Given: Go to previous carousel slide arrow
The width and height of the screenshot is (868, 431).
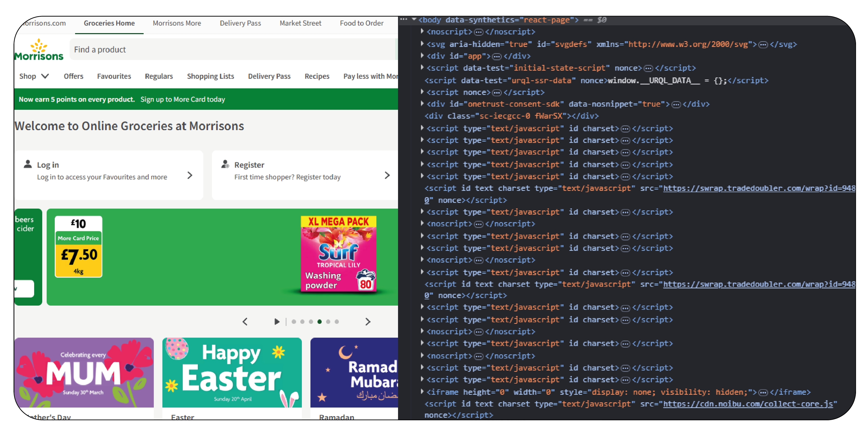Looking at the screenshot, I should (x=245, y=321).
